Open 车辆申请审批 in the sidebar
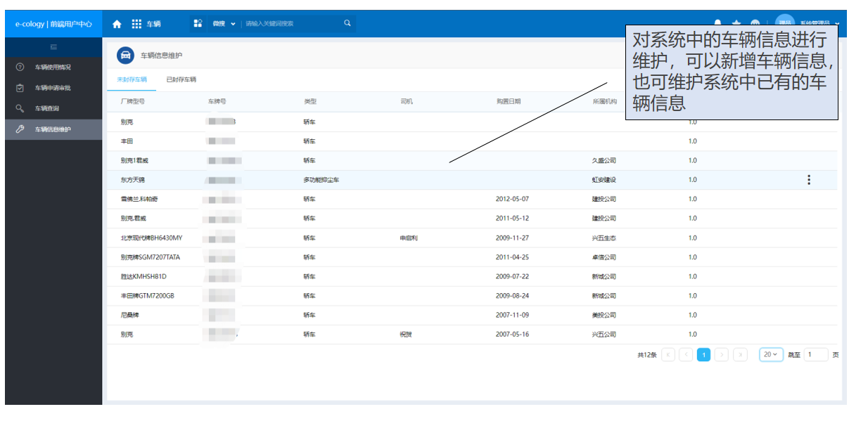The height and width of the screenshot is (421, 868). (x=53, y=88)
